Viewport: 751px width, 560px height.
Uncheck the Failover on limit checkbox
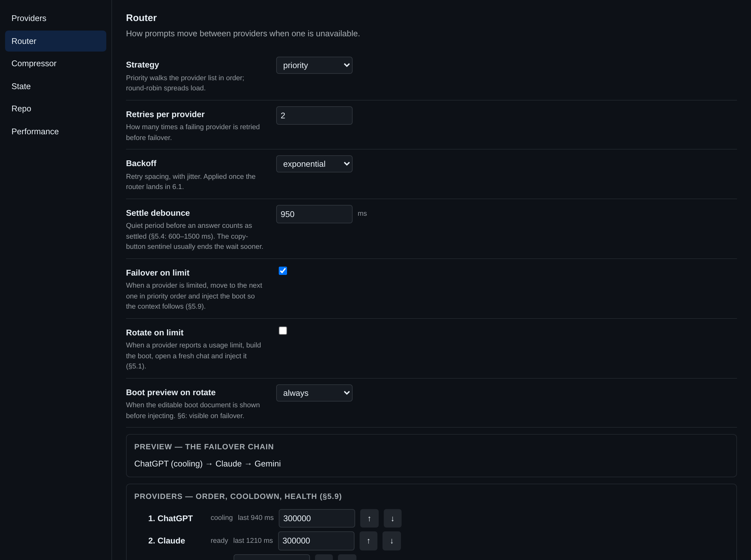pos(283,271)
